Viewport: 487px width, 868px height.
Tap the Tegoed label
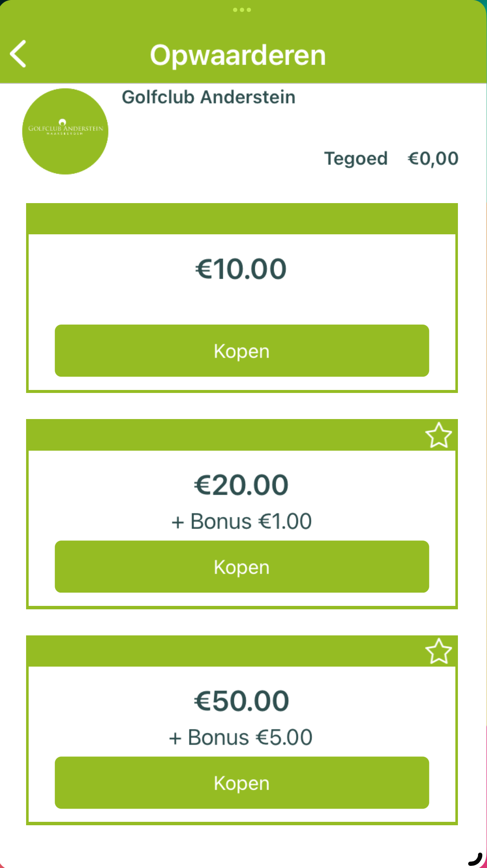coord(356,159)
